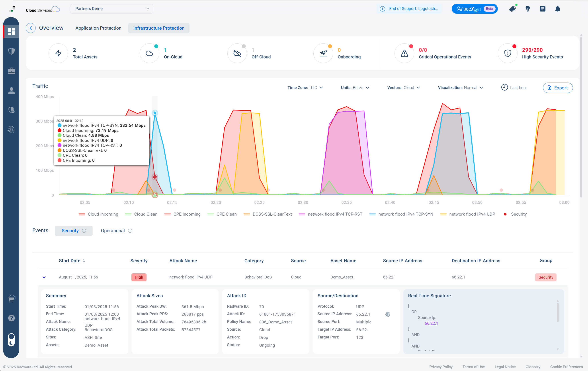588x371 pixels.
Task: Toggle the dark mode switch in sidebar
Action: tap(11, 340)
